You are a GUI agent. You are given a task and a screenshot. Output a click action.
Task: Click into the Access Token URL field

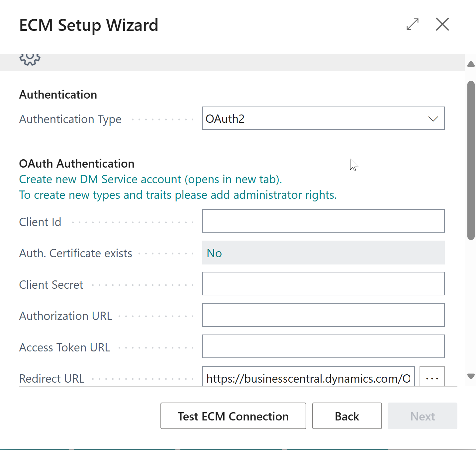(323, 346)
